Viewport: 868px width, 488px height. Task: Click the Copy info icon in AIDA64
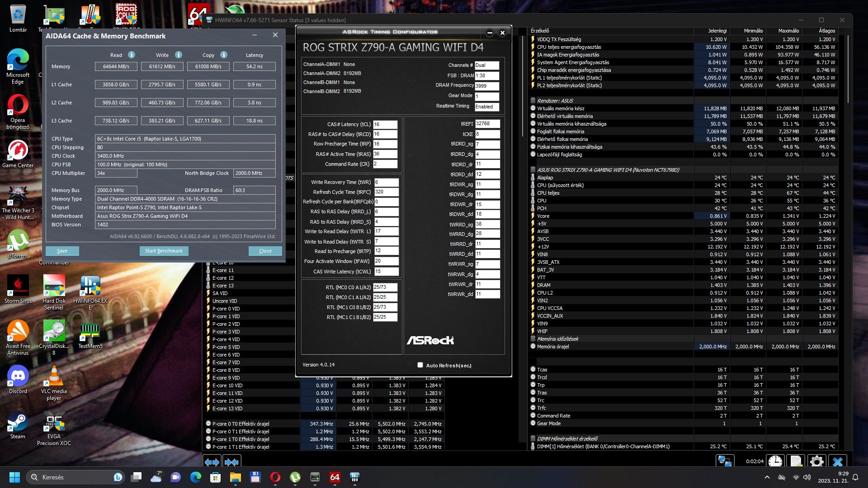pos(223,55)
